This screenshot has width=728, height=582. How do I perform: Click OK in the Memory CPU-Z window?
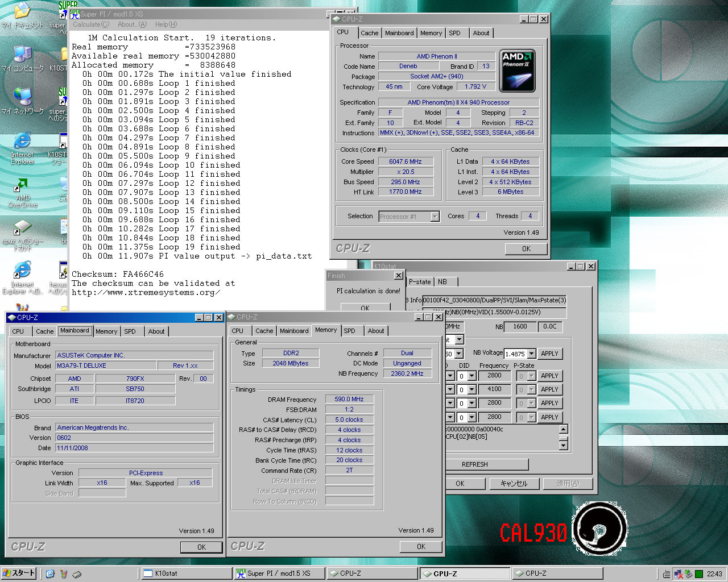[421, 546]
